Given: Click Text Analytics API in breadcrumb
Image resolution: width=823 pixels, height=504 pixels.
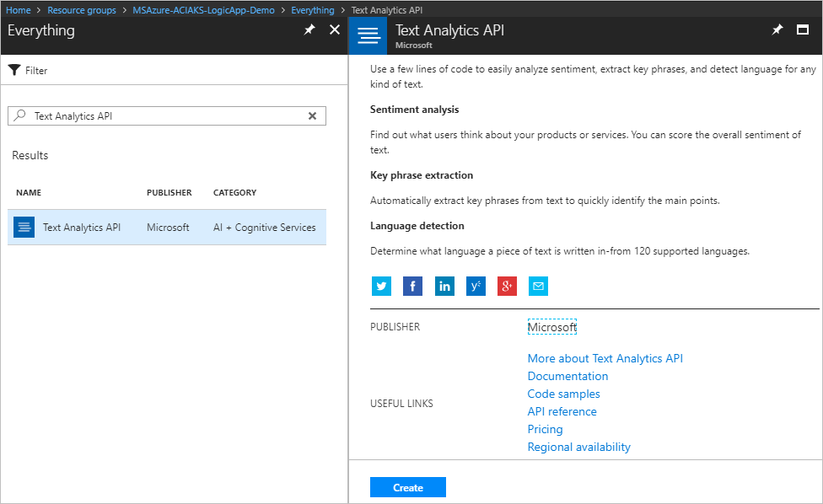Looking at the screenshot, I should coord(387,10).
